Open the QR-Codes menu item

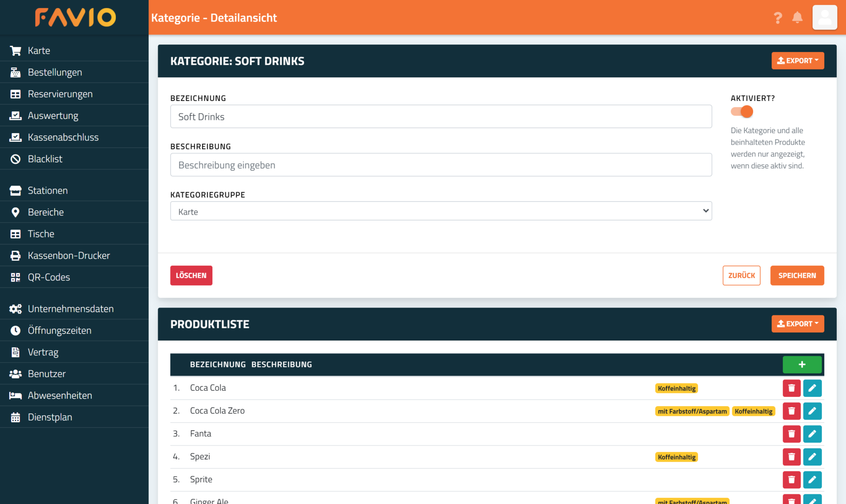(48, 277)
